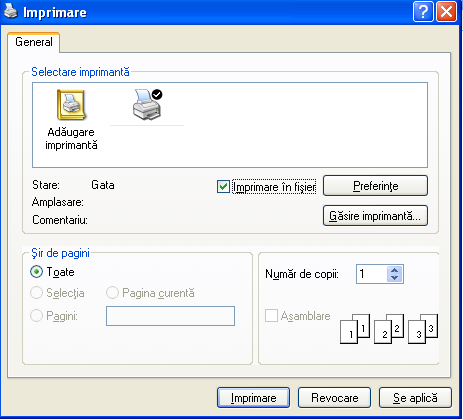The width and height of the screenshot is (463, 420).
Task: Click the Găsire imprimantă button
Action: click(x=375, y=216)
